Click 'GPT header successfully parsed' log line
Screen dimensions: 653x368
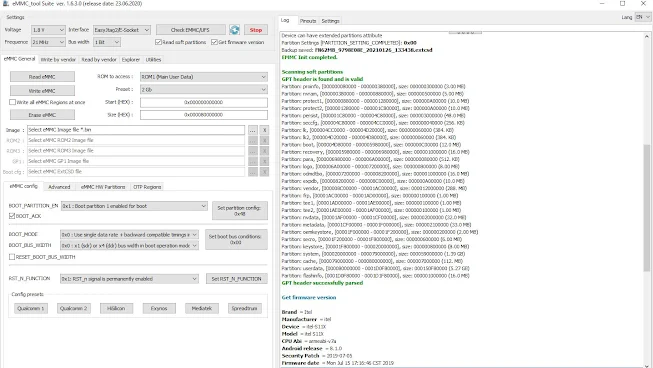pyautogui.click(x=322, y=283)
